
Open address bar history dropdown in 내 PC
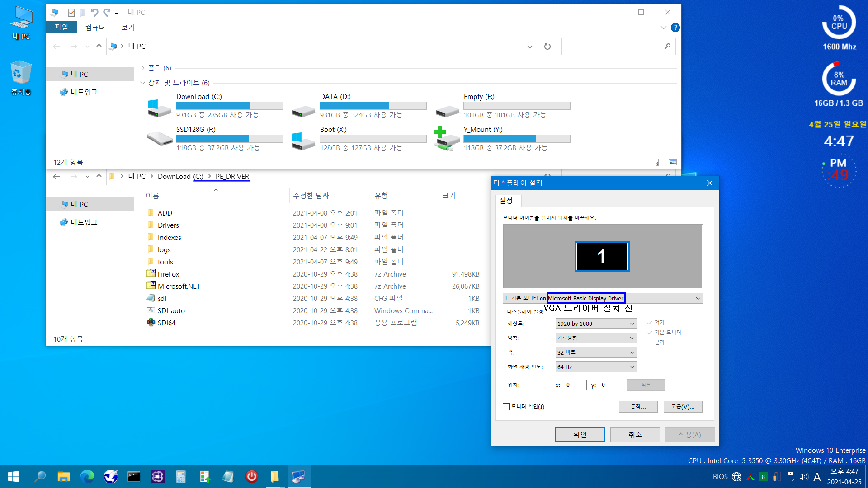[529, 47]
